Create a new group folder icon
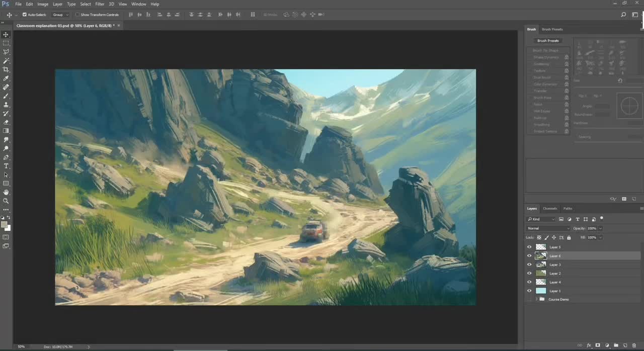 616,345
